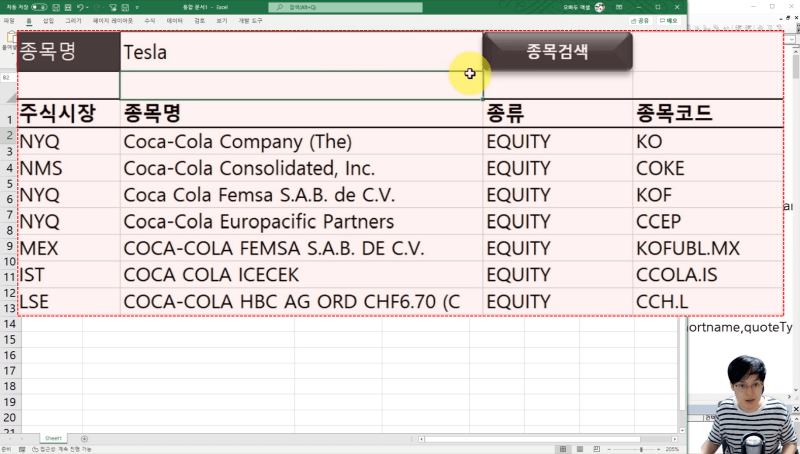Click the 공유 share button

coord(640,20)
